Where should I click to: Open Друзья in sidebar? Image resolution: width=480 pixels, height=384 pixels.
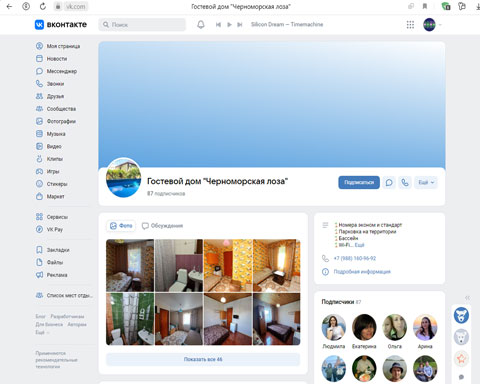[50, 96]
